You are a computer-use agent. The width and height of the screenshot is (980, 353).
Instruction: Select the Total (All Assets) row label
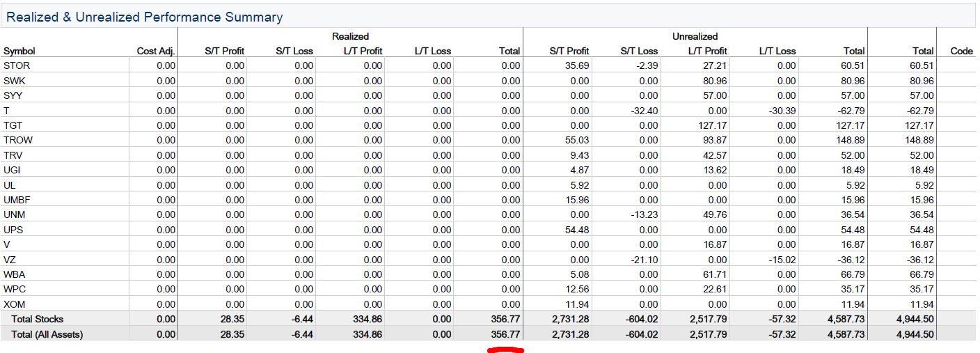pyautogui.click(x=47, y=334)
